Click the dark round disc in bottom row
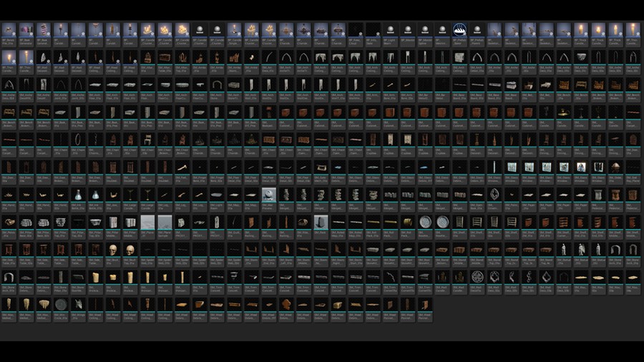 tap(61, 305)
